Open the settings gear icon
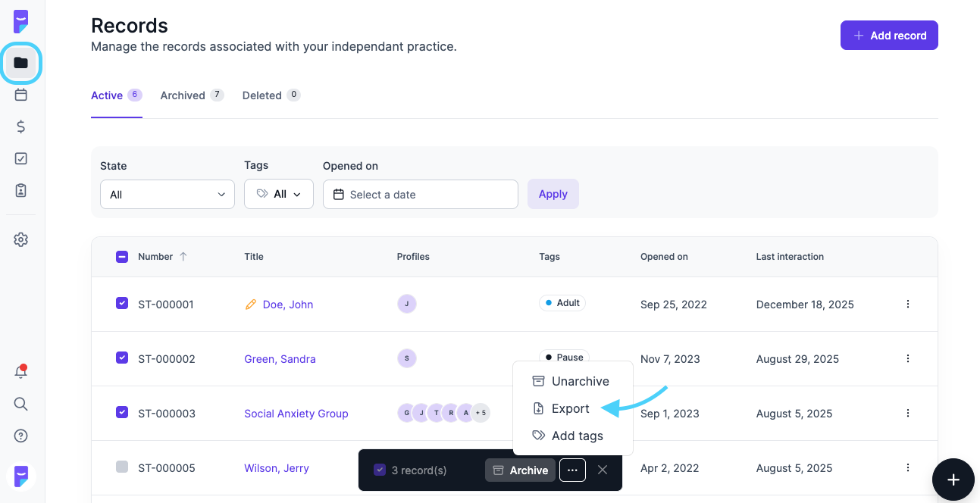 click(x=21, y=239)
